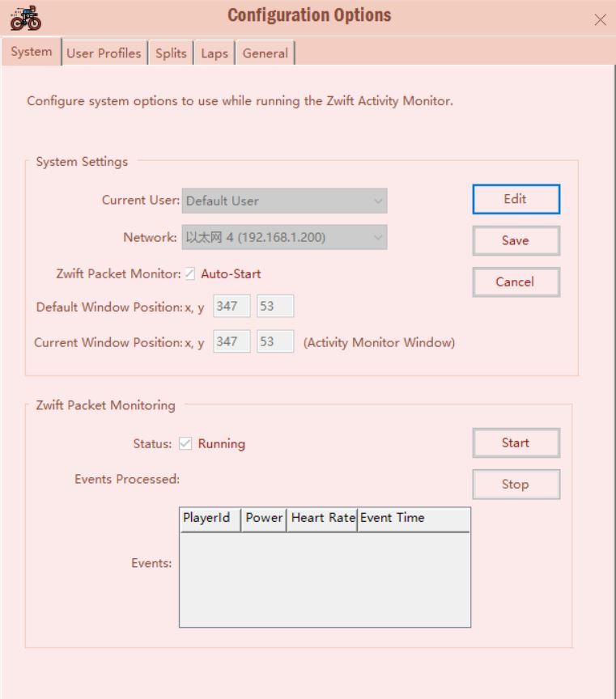Click the "(Activity Monitor Window)" text
Image resolution: width=616 pixels, height=699 pixels.
tap(379, 342)
